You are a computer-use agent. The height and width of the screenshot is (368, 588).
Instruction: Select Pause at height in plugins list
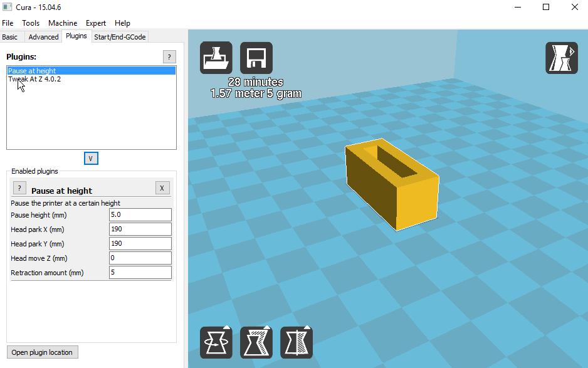coord(91,70)
